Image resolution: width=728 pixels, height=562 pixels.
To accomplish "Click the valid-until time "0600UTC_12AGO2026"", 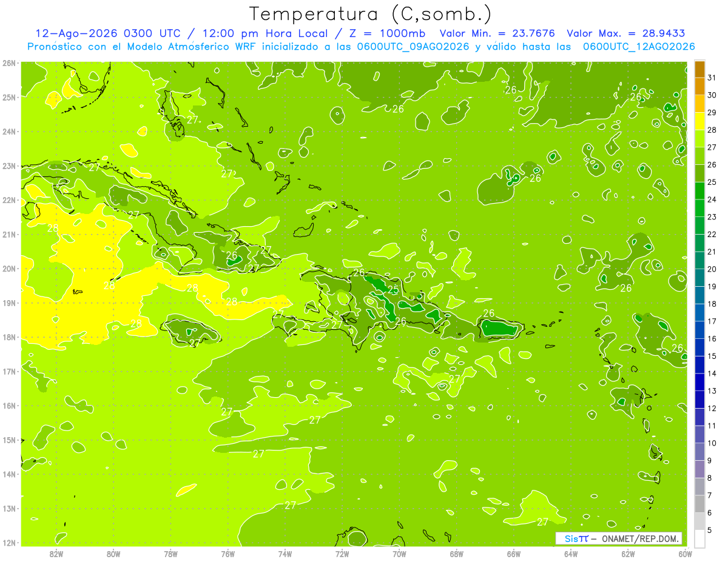I will click(638, 47).
